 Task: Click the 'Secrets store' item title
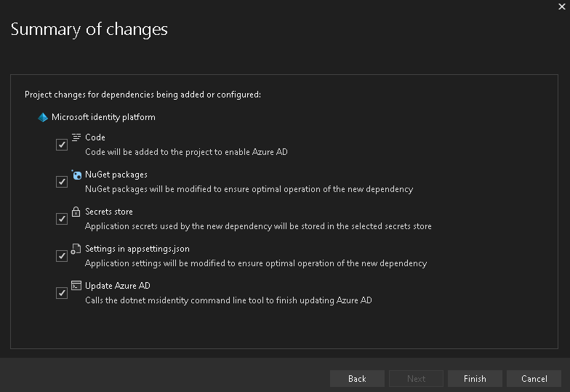pyautogui.click(x=109, y=212)
